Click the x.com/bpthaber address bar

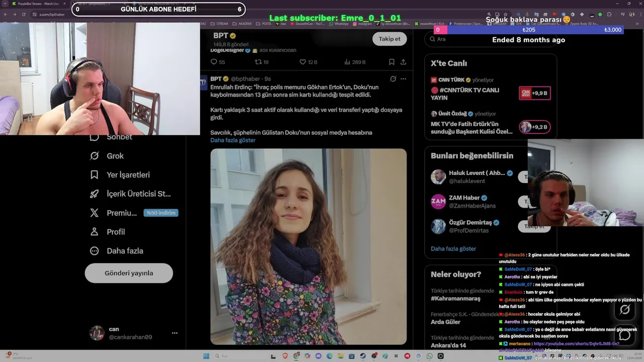53,14
